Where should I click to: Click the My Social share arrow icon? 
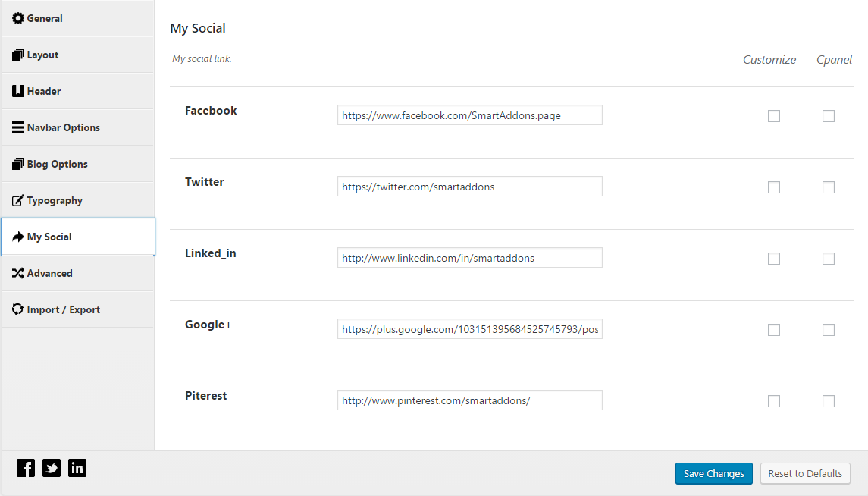18,237
